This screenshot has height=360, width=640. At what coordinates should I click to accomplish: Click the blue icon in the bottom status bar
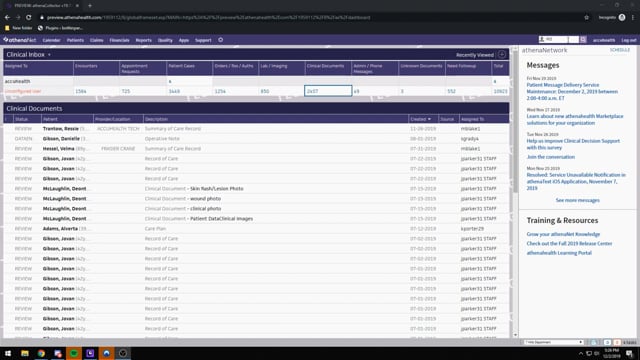point(607,342)
